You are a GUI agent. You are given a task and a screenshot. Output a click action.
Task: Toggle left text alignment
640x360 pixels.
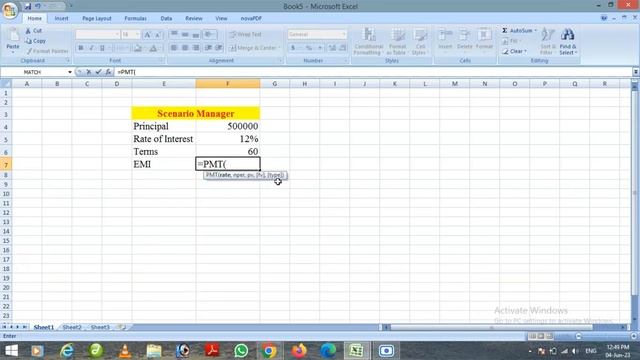174,48
